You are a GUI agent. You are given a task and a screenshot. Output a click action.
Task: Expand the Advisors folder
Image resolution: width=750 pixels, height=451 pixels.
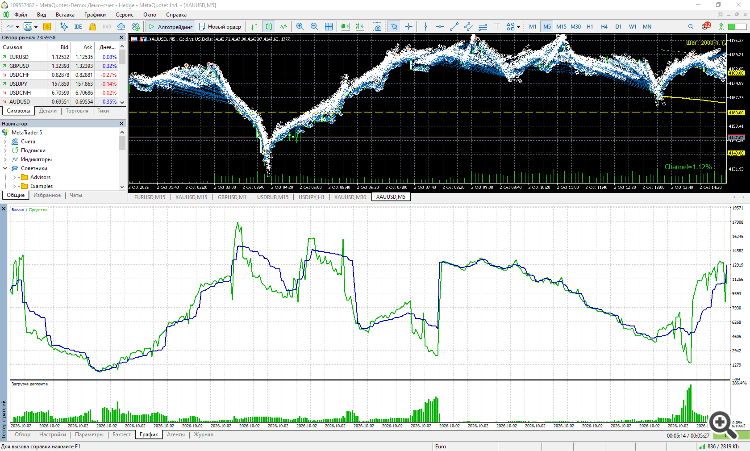click(x=15, y=177)
